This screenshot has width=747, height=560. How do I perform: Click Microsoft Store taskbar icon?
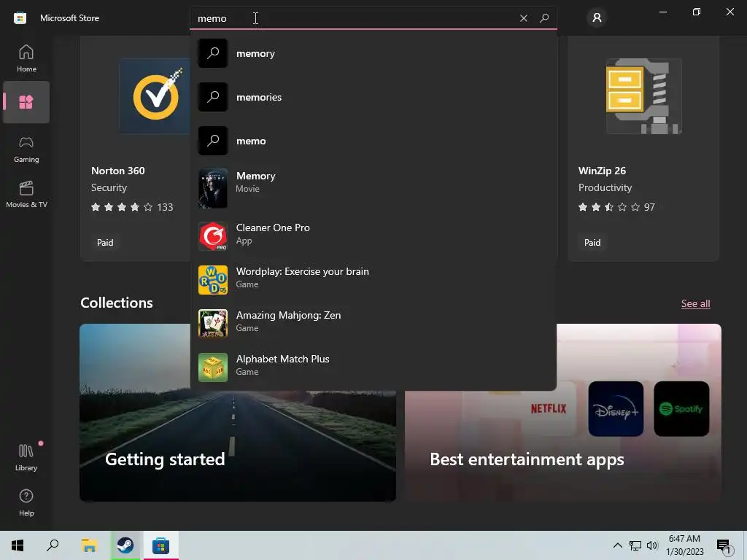point(161,545)
